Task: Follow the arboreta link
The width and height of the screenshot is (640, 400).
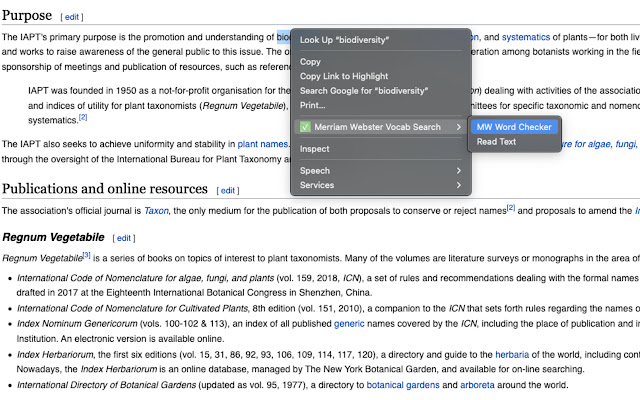Action: pyautogui.click(x=477, y=385)
